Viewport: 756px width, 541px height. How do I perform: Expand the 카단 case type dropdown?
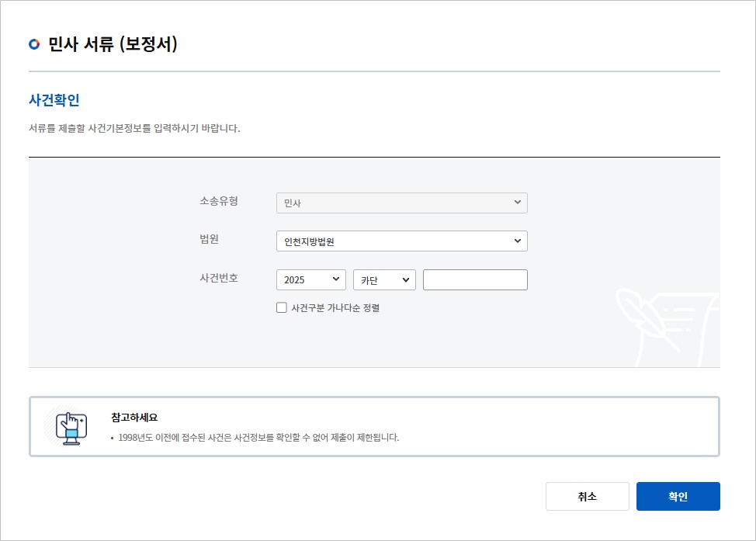tap(384, 279)
